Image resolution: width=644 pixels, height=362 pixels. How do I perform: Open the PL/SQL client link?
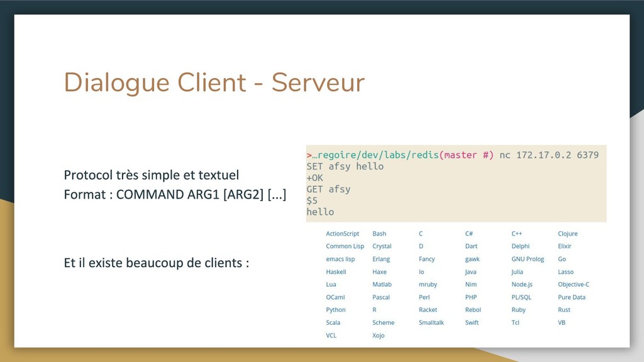(x=521, y=297)
